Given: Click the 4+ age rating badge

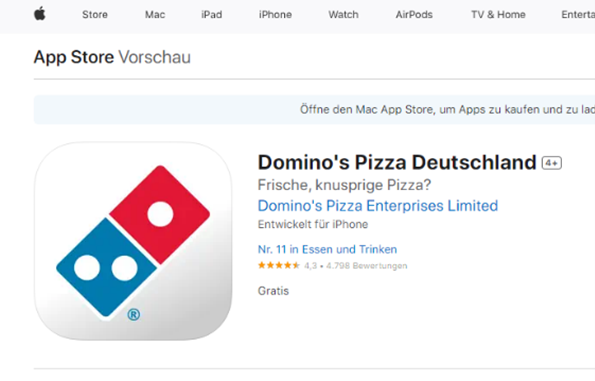Looking at the screenshot, I should (551, 163).
